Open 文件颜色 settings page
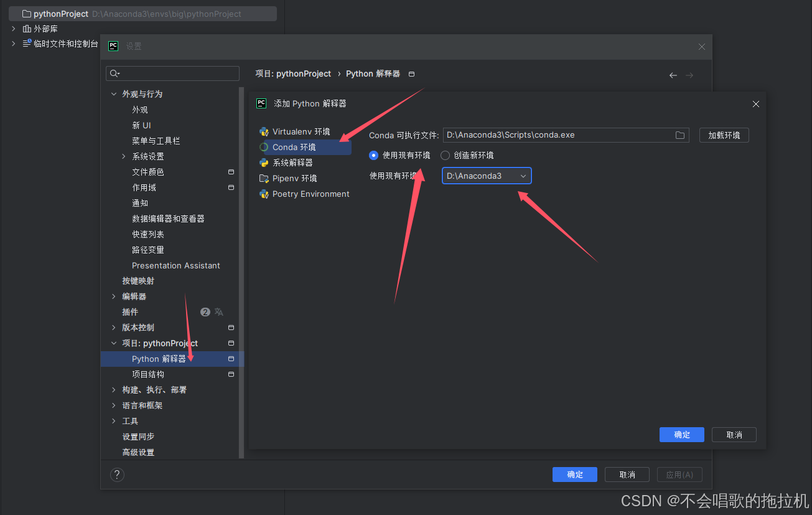812x515 pixels. pyautogui.click(x=148, y=172)
